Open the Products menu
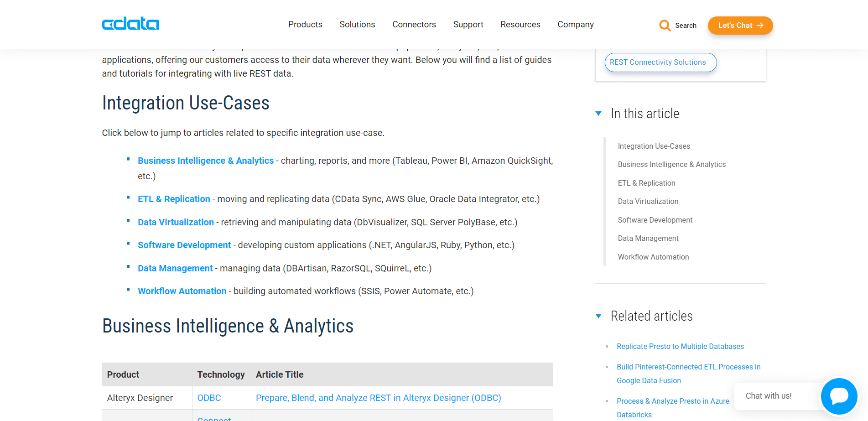Image resolution: width=868 pixels, height=421 pixels. (x=305, y=25)
